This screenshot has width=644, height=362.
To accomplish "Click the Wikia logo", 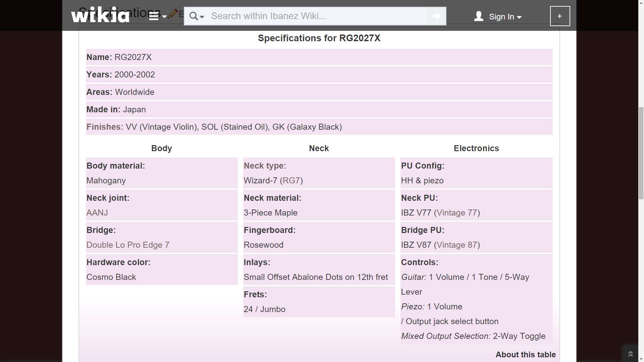I will [x=100, y=15].
